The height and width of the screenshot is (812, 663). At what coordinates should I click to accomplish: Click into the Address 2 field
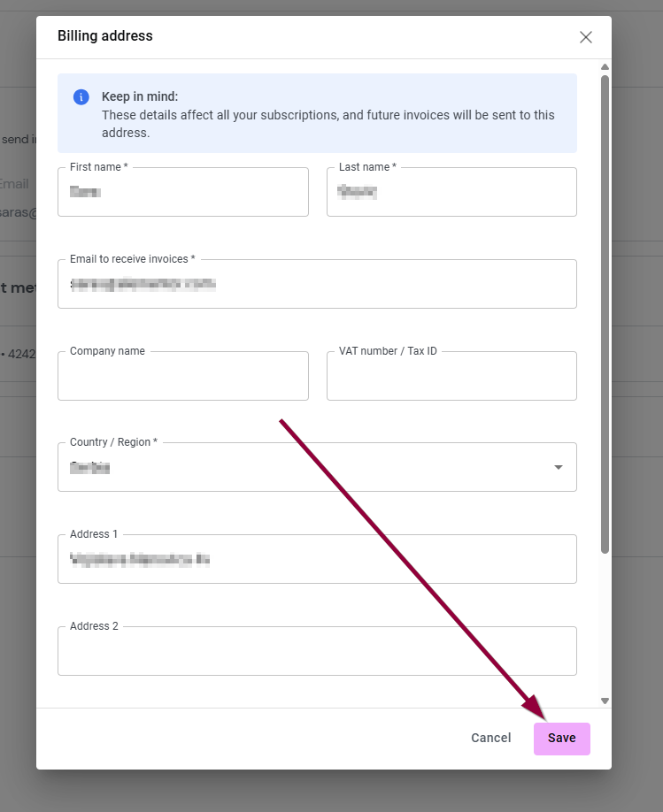pyautogui.click(x=317, y=652)
